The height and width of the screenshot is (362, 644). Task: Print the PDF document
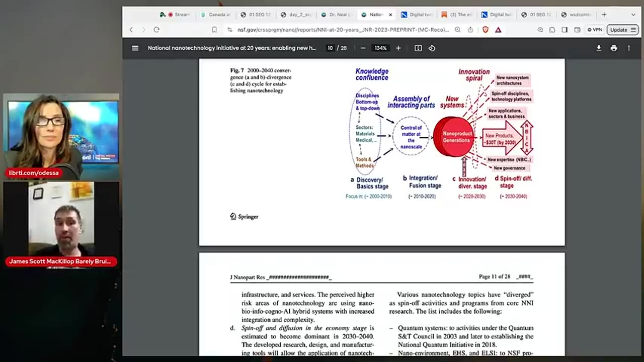point(614,48)
